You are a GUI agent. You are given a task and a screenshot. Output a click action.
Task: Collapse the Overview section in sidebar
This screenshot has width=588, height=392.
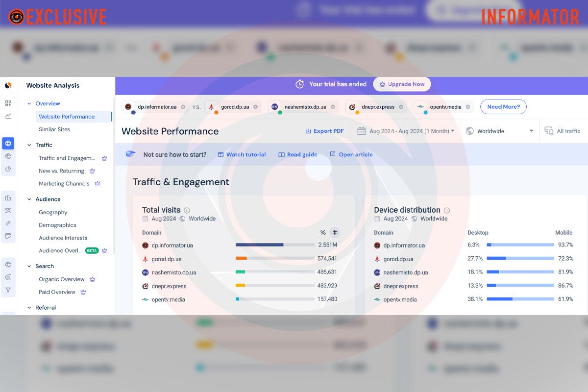click(x=29, y=104)
